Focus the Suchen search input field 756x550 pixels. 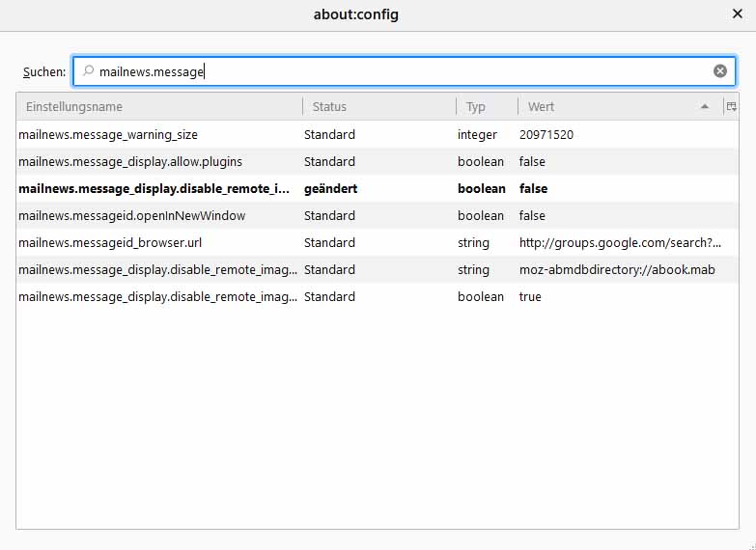[x=406, y=71]
